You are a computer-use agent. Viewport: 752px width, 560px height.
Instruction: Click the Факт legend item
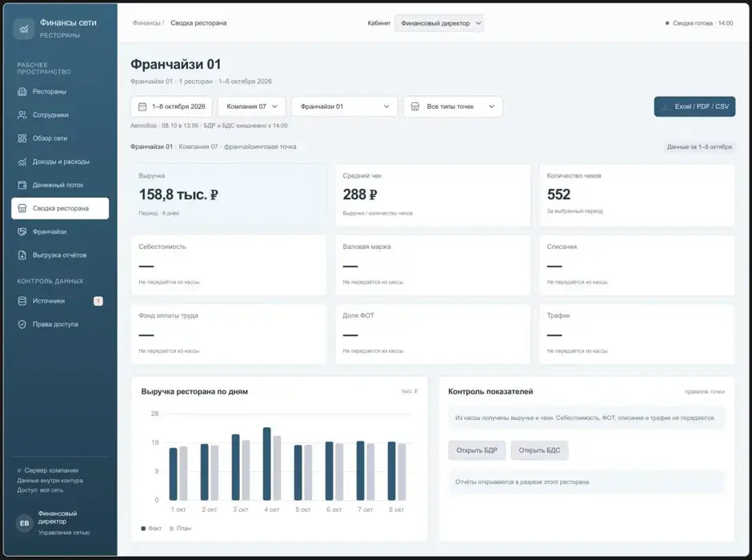click(151, 528)
